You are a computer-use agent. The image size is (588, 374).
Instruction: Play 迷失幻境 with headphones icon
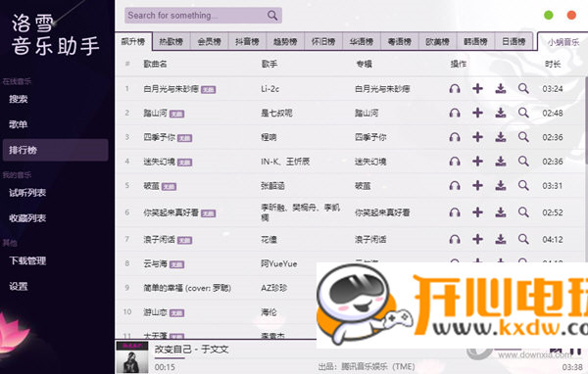pyautogui.click(x=455, y=162)
